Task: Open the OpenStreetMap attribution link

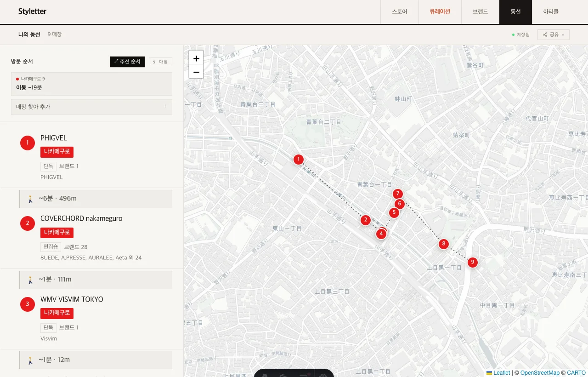Action: 540,373
